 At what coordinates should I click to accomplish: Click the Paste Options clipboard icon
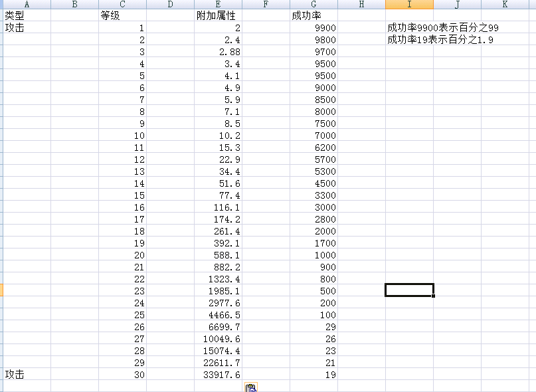[250, 388]
